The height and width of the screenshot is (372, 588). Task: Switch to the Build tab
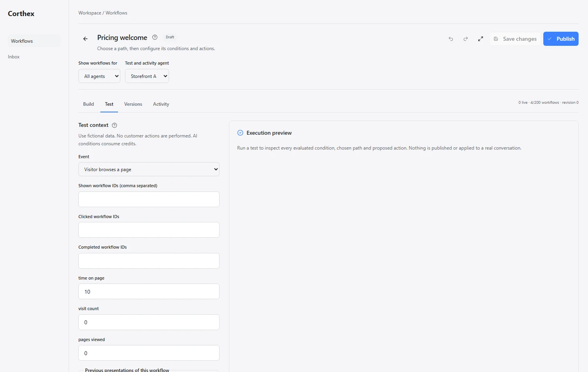(89, 104)
